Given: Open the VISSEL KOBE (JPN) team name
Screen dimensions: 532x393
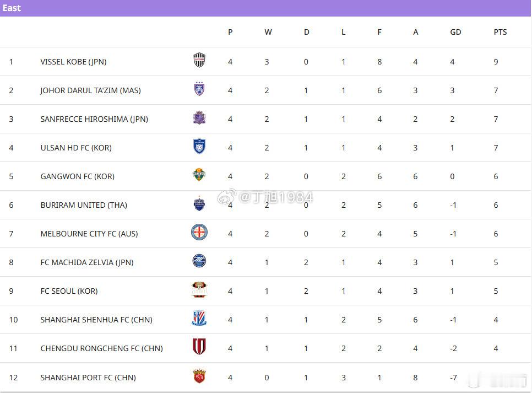Looking at the screenshot, I should tap(73, 62).
